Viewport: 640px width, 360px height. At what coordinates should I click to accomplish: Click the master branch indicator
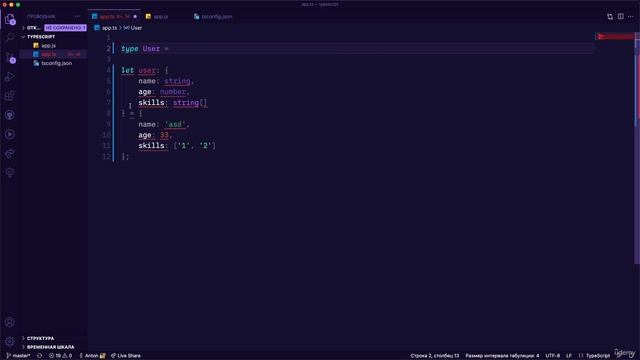pos(18,356)
